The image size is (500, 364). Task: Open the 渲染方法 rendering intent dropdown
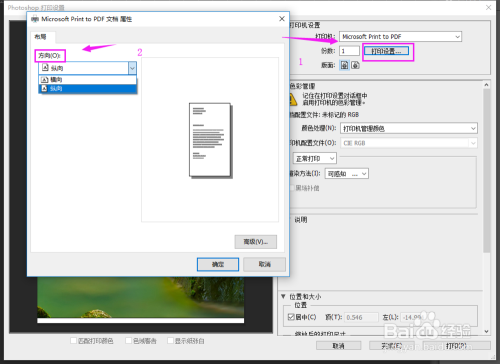click(347, 174)
